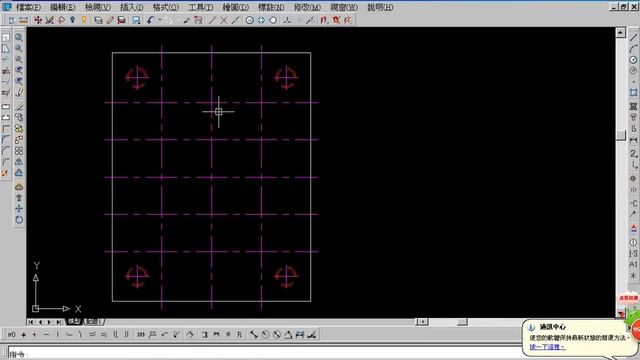The height and width of the screenshot is (360, 640).
Task: Click the R radius constraint icon
Action: pos(240,335)
